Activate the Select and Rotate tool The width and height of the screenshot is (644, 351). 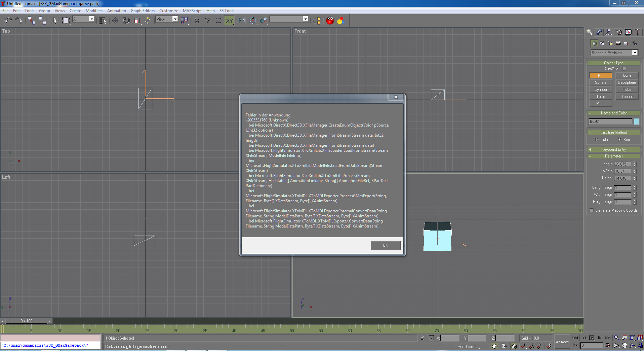click(x=126, y=21)
